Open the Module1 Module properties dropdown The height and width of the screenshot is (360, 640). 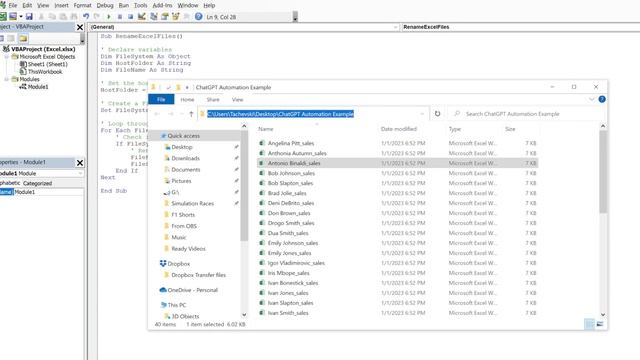80,173
